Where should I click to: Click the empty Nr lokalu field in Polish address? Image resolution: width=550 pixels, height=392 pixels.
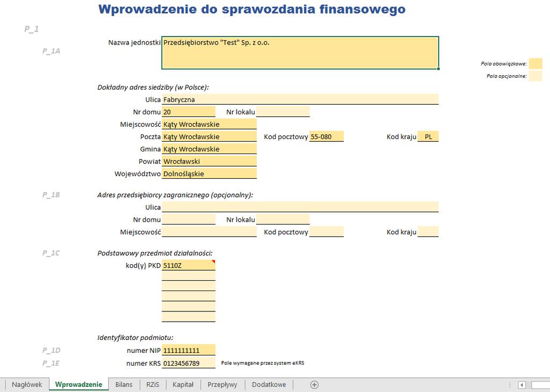[283, 112]
